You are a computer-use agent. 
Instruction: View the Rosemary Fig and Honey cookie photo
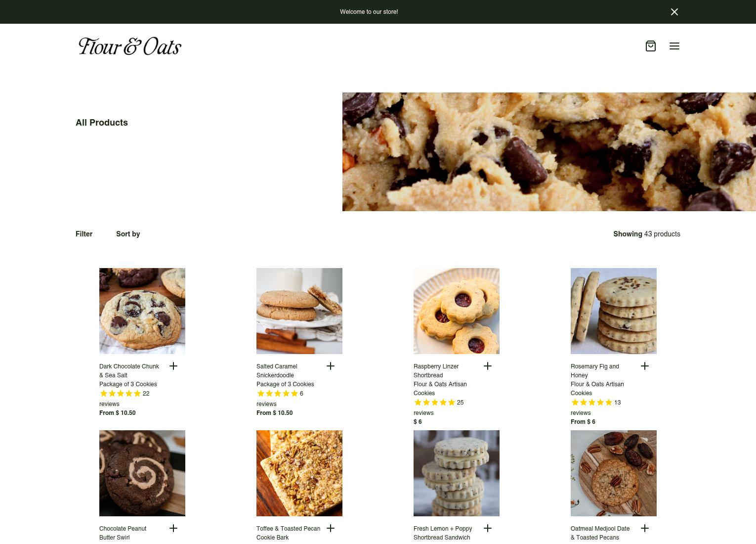point(614,311)
